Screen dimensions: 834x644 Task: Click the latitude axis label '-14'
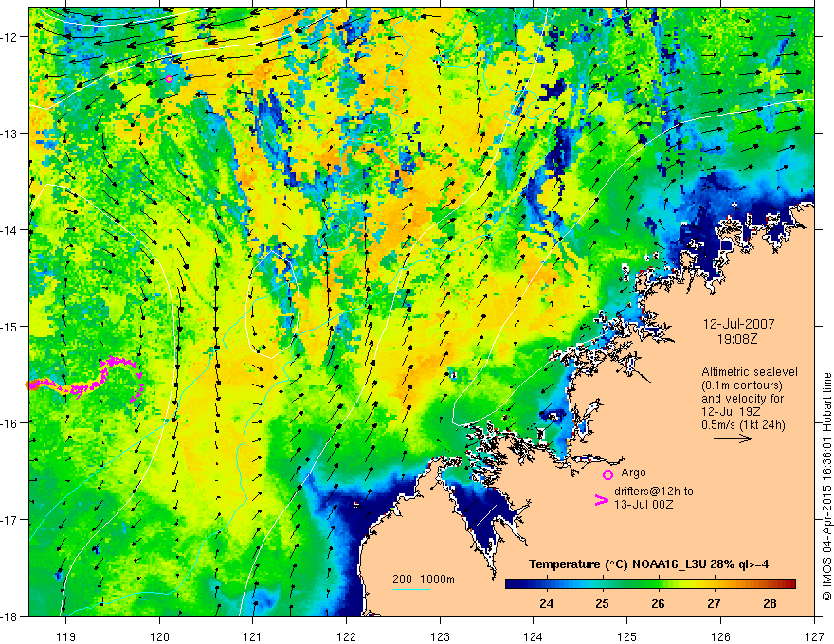(x=10, y=230)
